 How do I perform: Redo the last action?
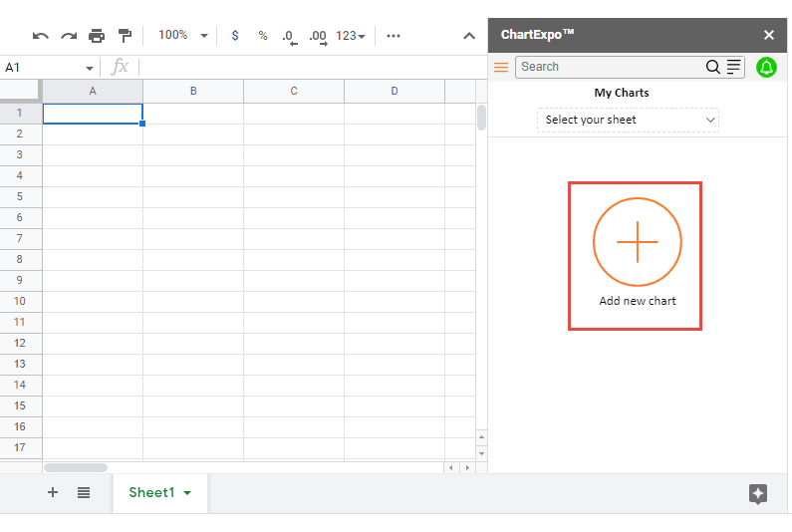tap(69, 36)
